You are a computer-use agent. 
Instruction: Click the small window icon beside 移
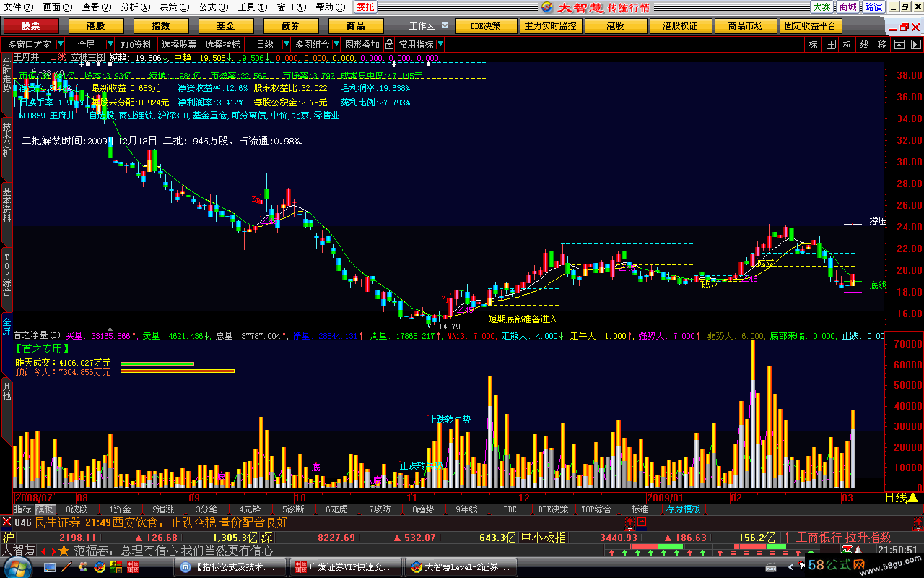[x=899, y=44]
